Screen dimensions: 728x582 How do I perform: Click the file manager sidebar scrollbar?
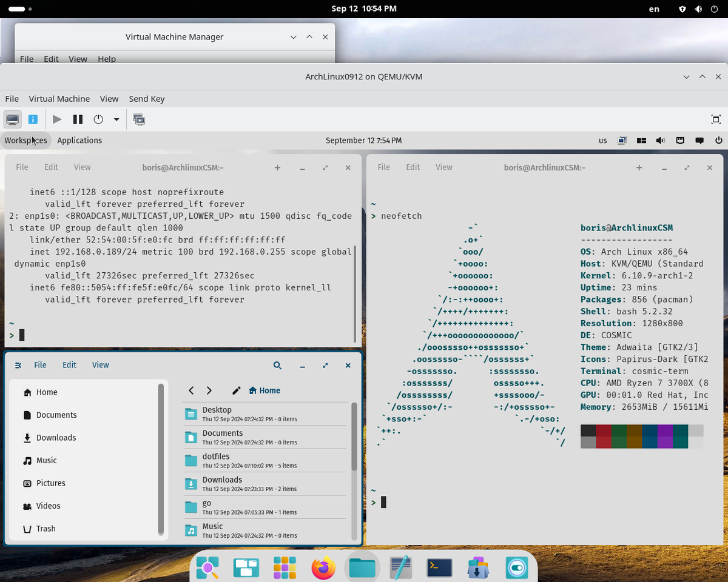[161, 458]
